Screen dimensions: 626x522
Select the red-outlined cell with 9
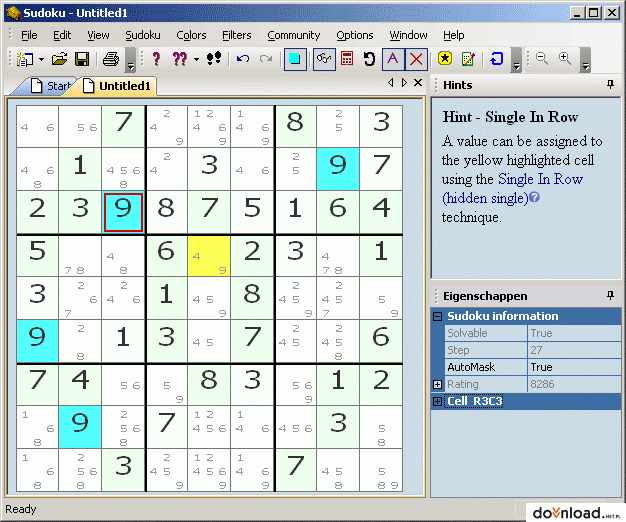tap(123, 212)
